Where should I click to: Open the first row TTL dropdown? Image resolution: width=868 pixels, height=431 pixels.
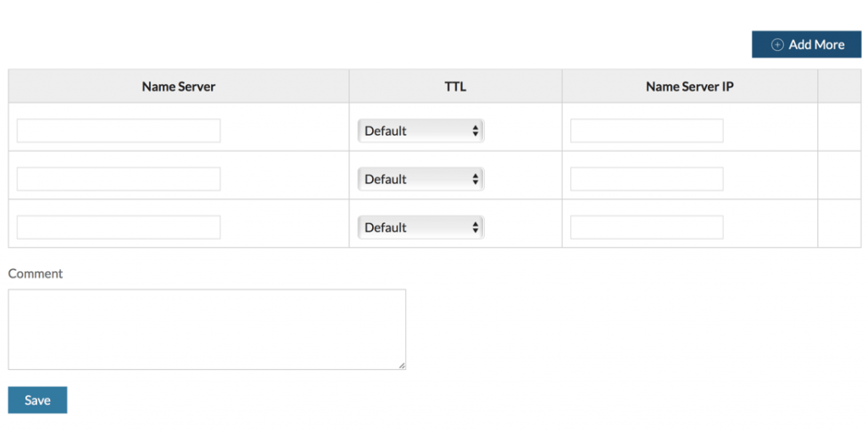click(420, 131)
